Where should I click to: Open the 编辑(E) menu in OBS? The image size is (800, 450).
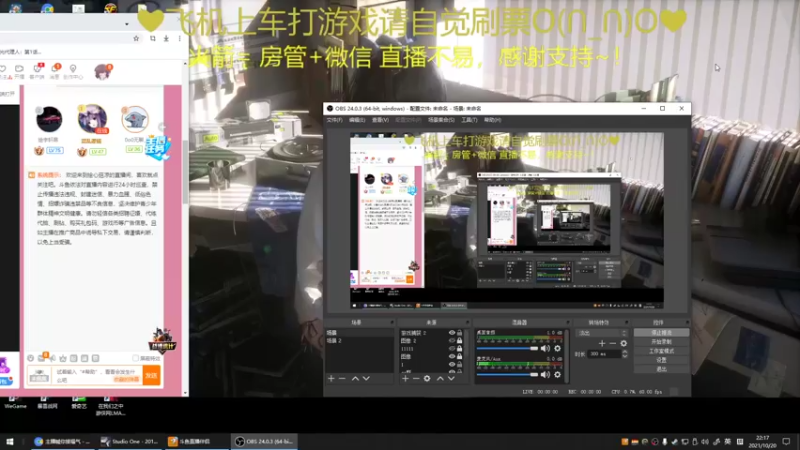click(357, 120)
